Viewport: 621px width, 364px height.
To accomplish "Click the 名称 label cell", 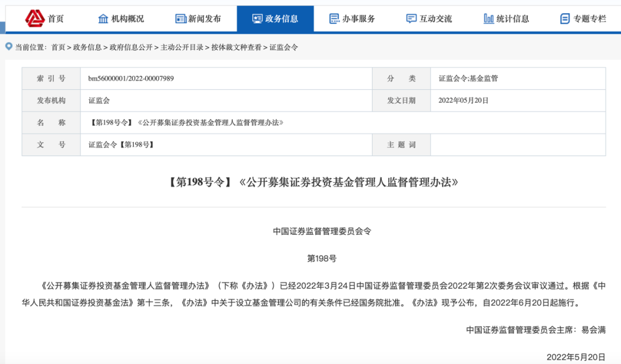I will (x=51, y=123).
